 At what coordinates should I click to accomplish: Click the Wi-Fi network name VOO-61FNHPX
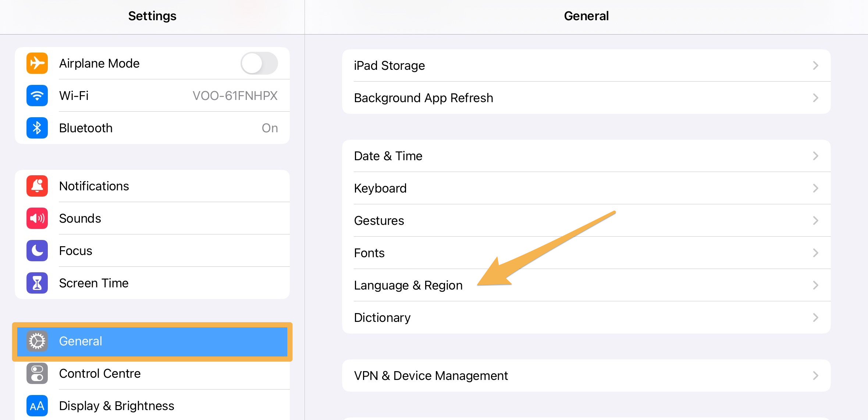coord(235,96)
